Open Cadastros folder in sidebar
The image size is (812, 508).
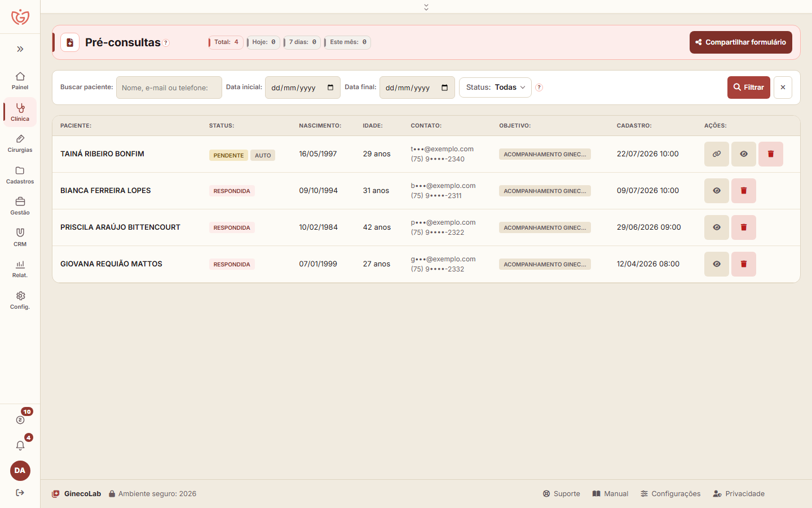pyautogui.click(x=20, y=175)
